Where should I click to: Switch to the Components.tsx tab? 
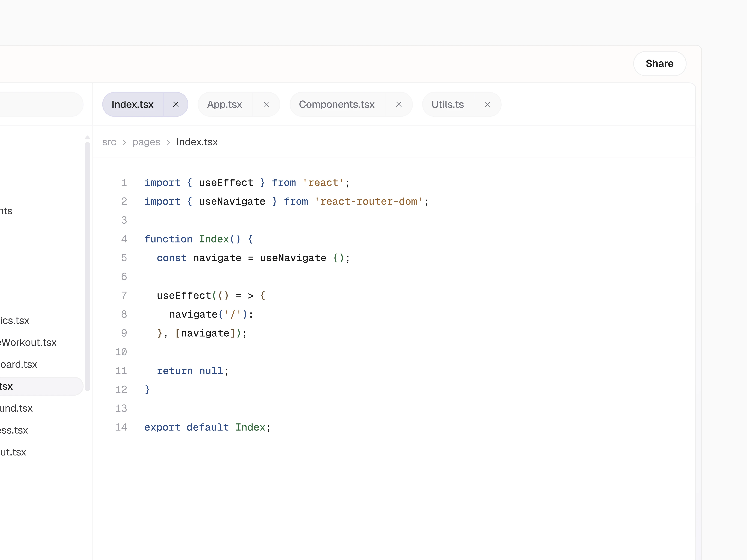pos(337,104)
